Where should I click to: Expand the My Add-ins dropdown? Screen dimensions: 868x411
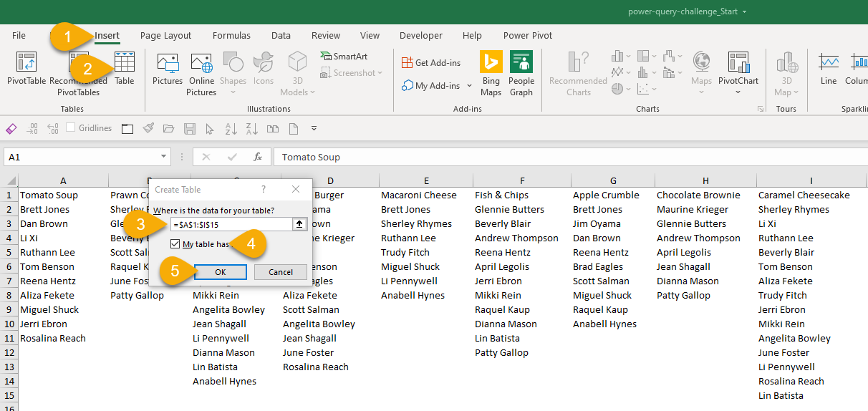click(470, 86)
